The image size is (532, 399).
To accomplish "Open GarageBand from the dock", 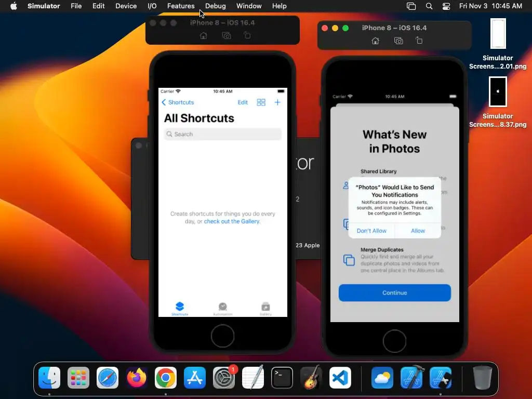I will [x=311, y=378].
